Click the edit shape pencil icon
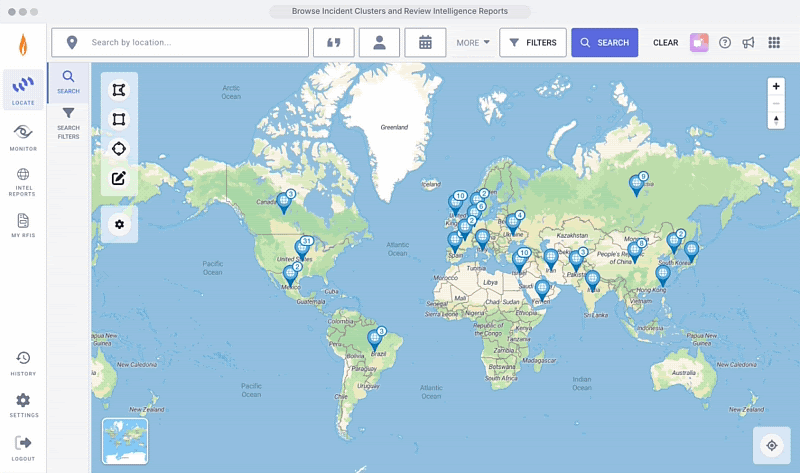This screenshot has height=473, width=800. [x=119, y=179]
